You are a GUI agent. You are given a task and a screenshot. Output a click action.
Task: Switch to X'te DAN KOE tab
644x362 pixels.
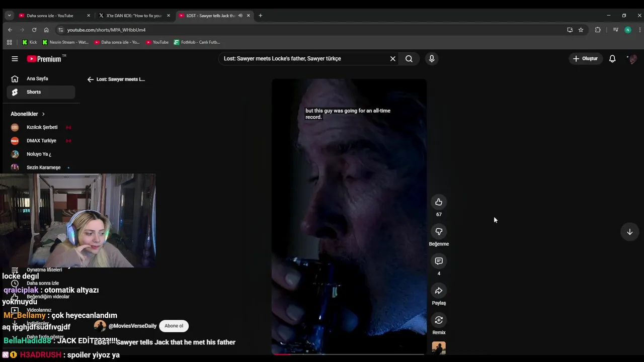pyautogui.click(x=134, y=16)
